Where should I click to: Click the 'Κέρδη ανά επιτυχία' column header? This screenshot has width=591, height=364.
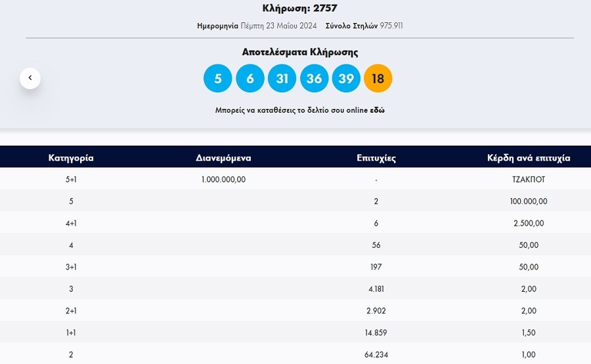coord(529,157)
